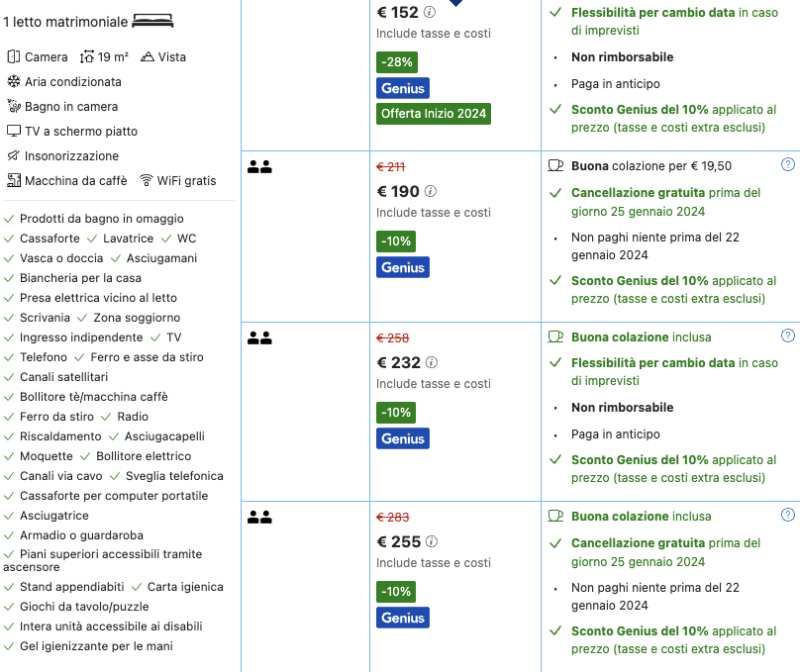Click help icon beside breakfast for € 19,50
800x672 pixels.
(x=787, y=165)
